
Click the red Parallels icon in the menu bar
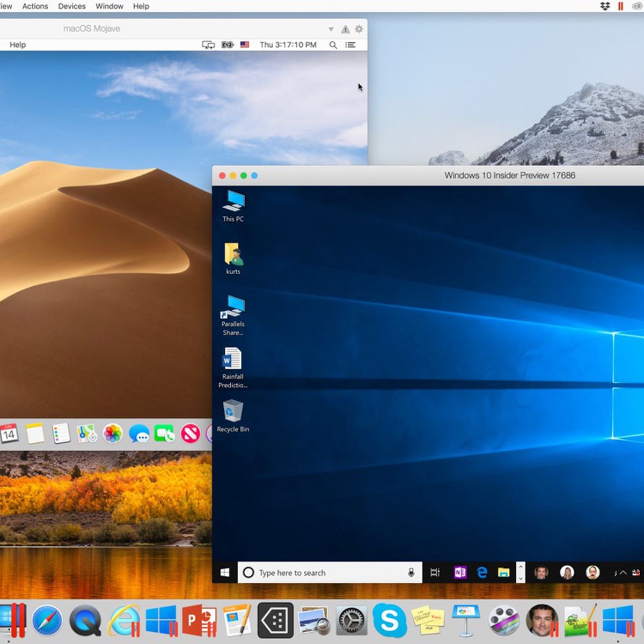pos(620,6)
